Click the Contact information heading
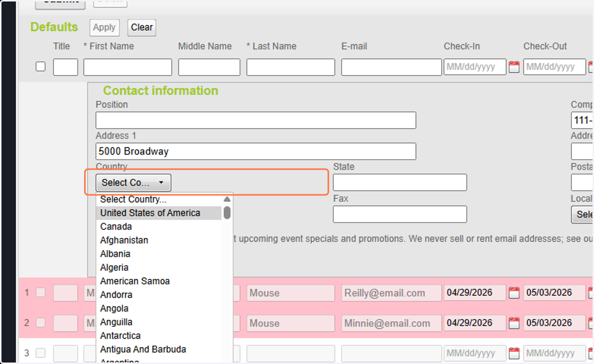The image size is (594, 364). (160, 91)
